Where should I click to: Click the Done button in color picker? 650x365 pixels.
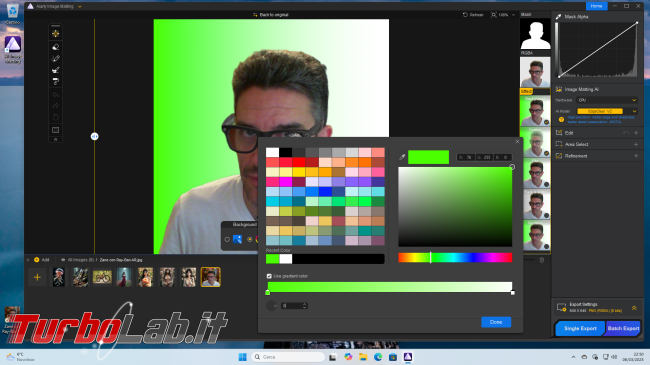496,322
